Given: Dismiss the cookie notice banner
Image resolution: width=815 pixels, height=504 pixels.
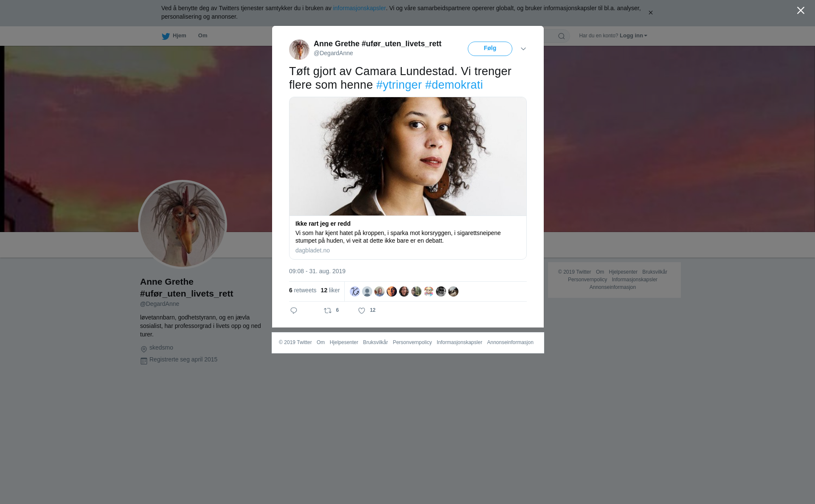Looking at the screenshot, I should click(x=650, y=13).
